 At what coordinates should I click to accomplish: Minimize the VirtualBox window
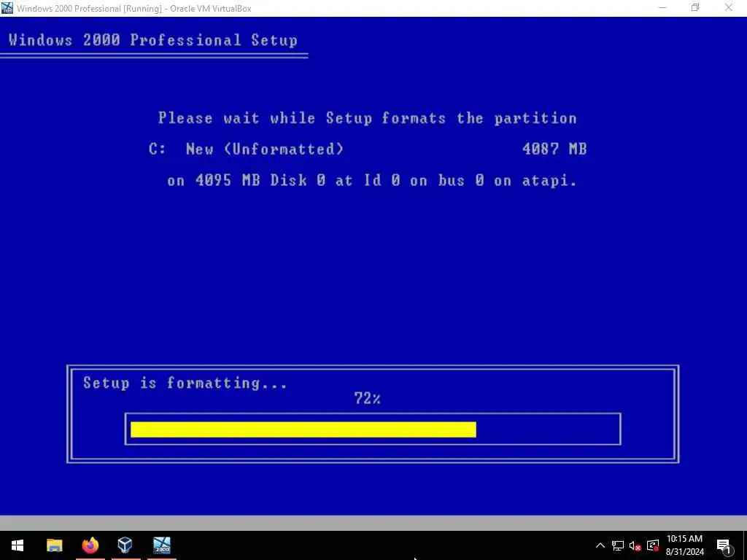click(662, 7)
